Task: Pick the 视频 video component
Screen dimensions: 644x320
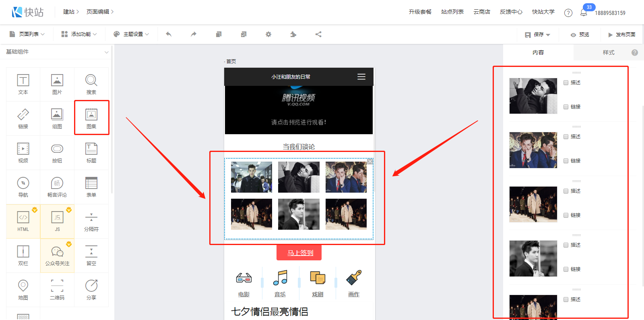Action: (23, 152)
